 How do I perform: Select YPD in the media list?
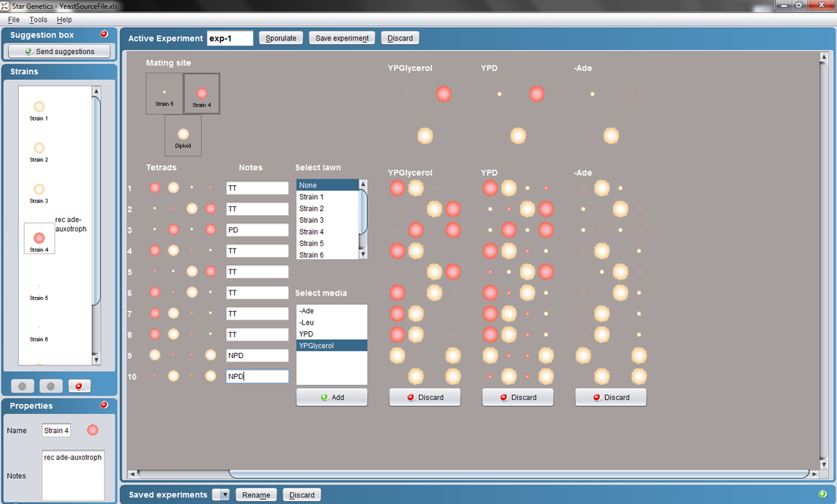pos(307,334)
